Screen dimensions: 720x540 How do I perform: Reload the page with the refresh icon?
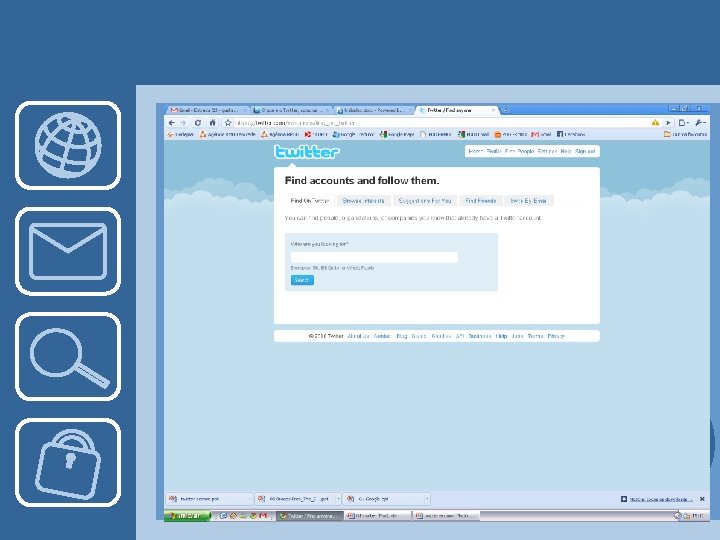pyautogui.click(x=198, y=123)
